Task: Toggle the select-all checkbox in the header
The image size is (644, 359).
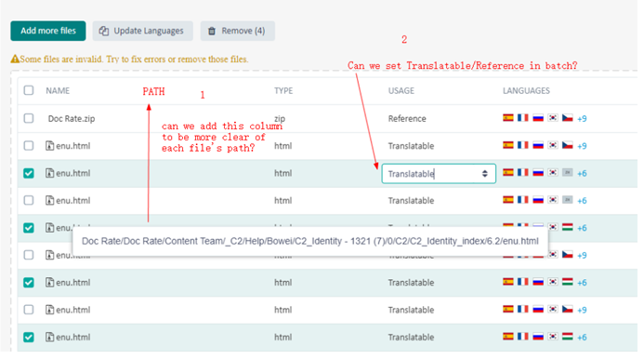Action: 29,90
